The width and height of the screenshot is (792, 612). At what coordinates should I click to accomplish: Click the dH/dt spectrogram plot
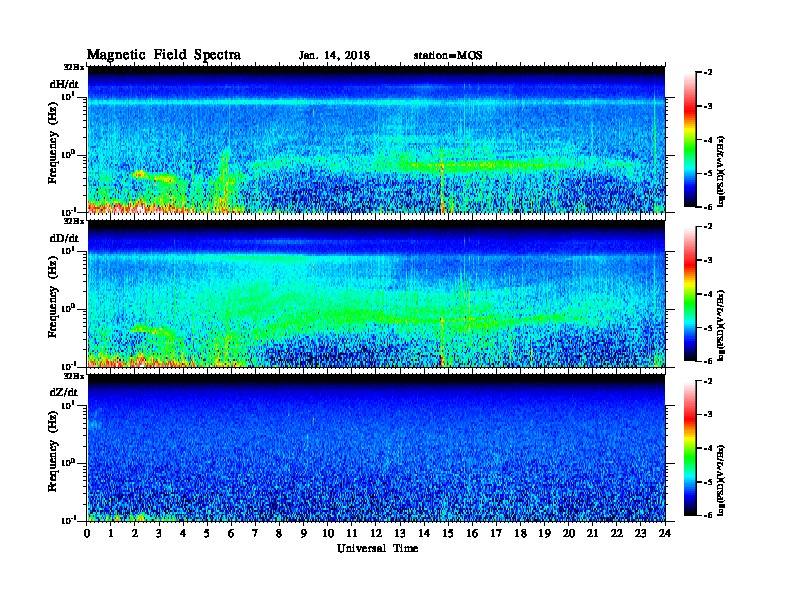(376, 139)
